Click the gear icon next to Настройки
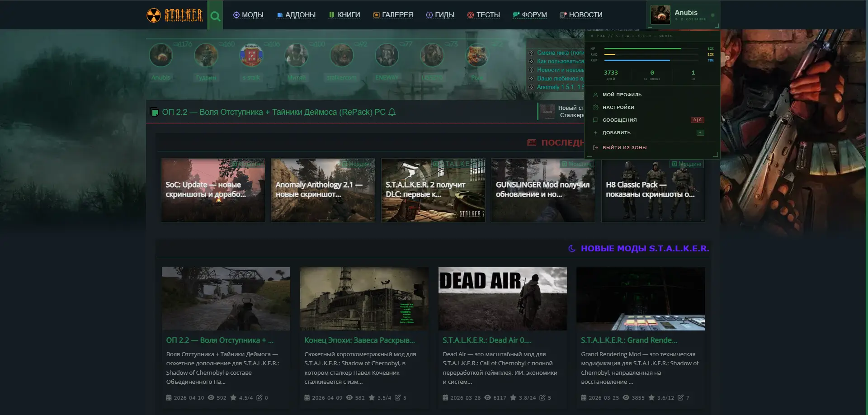 pos(595,107)
